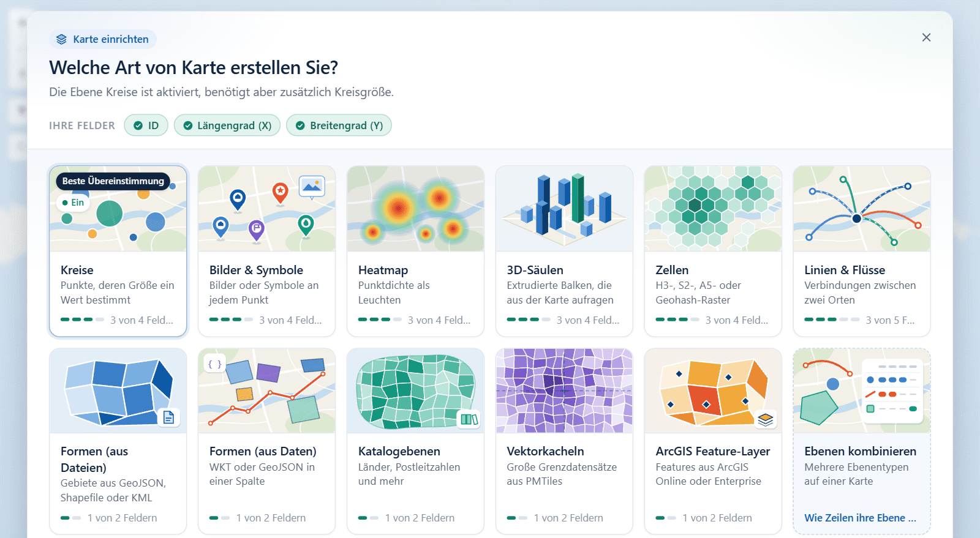The width and height of the screenshot is (980, 538).
Task: Click the file document icon on Formen (aus Dateien)
Action: coord(168,417)
